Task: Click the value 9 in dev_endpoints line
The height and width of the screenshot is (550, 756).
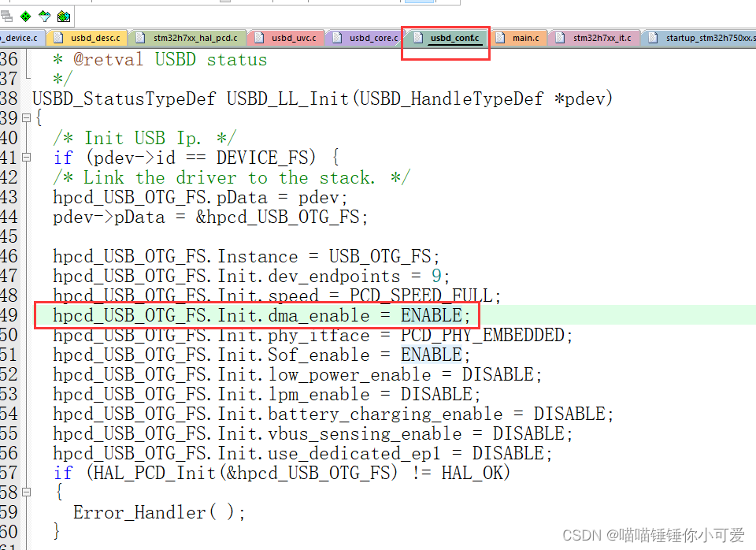Action: coord(436,276)
